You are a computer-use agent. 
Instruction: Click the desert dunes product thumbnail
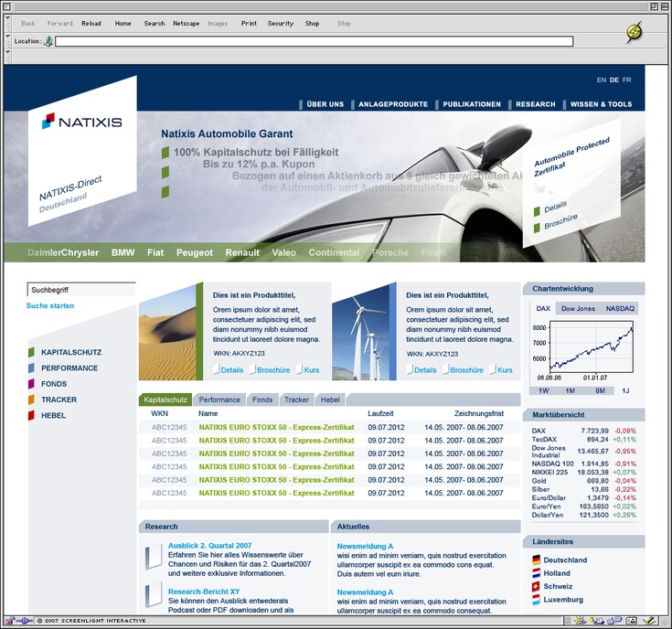click(x=167, y=331)
